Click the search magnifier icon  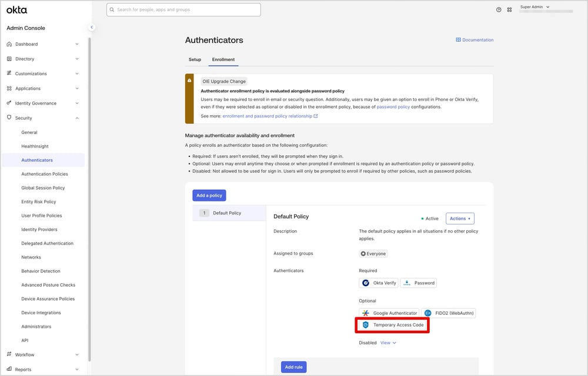pyautogui.click(x=112, y=10)
